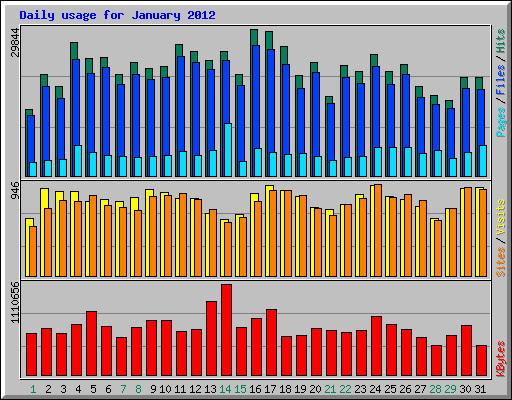Click the red KBytes bar for day 31

tap(481, 361)
